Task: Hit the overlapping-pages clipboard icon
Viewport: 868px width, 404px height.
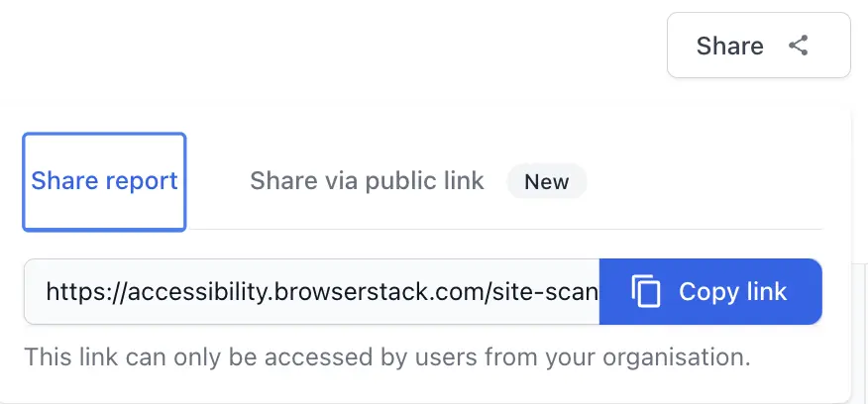Action: [x=646, y=292]
